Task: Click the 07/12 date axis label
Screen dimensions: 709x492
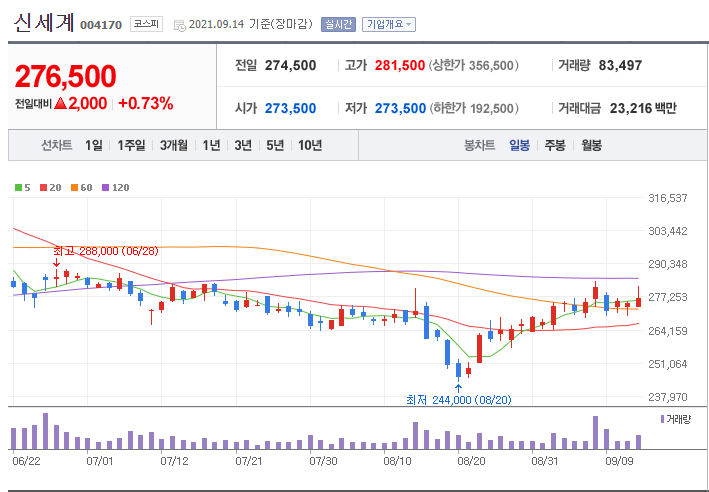Action: click(x=175, y=461)
